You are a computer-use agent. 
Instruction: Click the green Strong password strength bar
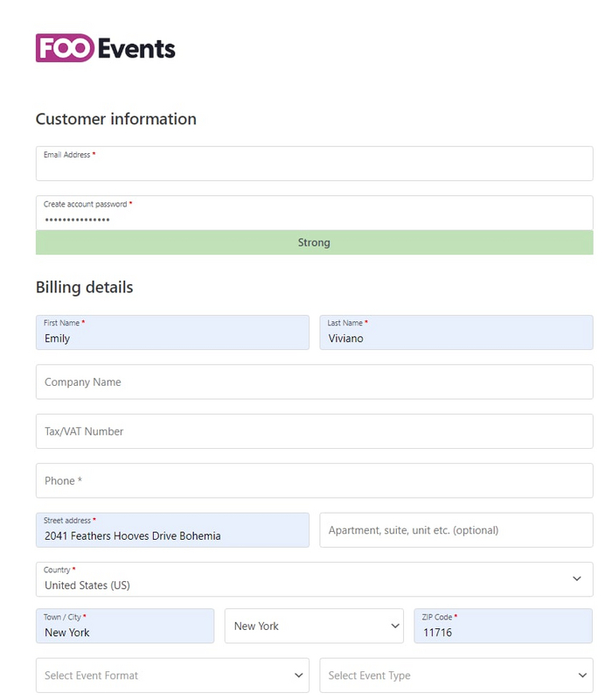(314, 242)
